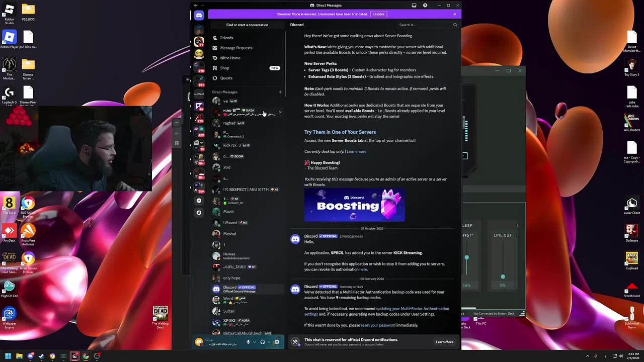Open the server icon with 591 badge

click(199, 80)
